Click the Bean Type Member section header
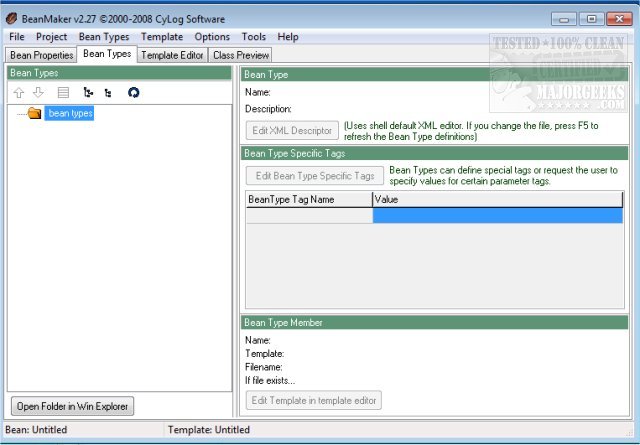640x445 pixels. point(434,323)
